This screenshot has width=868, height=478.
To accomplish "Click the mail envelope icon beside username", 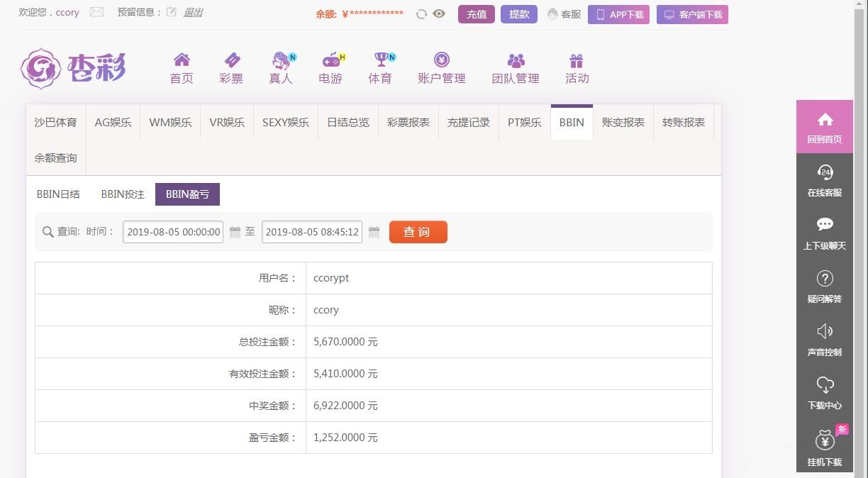I will (96, 12).
